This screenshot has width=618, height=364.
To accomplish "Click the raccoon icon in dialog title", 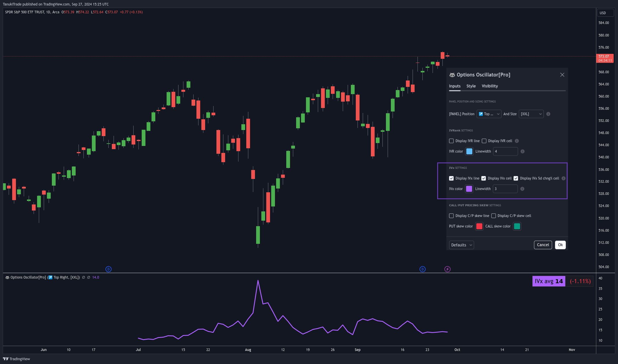I will tap(452, 75).
